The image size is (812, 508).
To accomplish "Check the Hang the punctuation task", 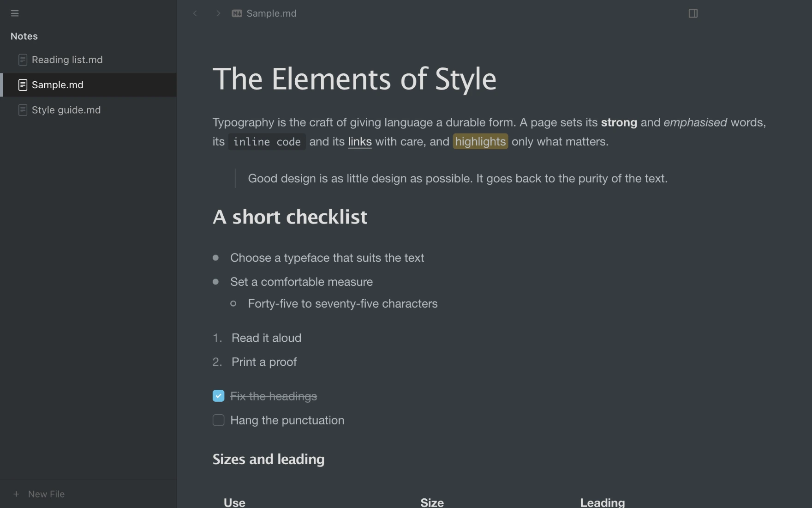I will click(218, 420).
